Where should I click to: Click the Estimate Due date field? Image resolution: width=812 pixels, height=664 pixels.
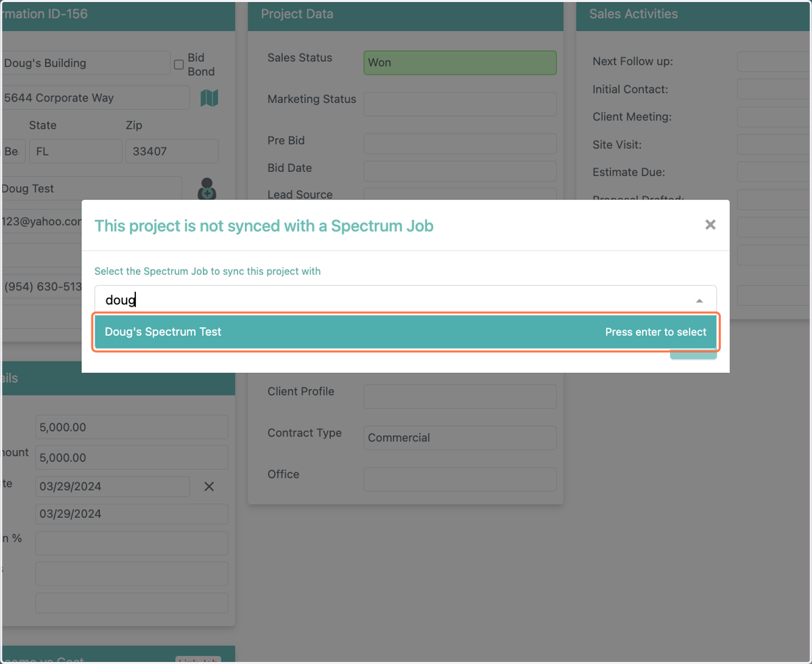point(774,172)
